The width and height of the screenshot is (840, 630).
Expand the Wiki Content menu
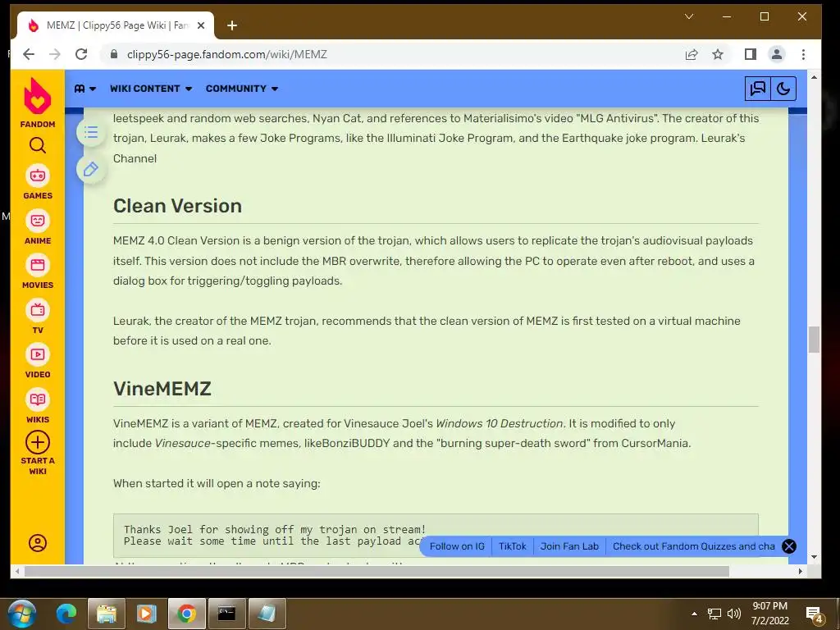[151, 89]
